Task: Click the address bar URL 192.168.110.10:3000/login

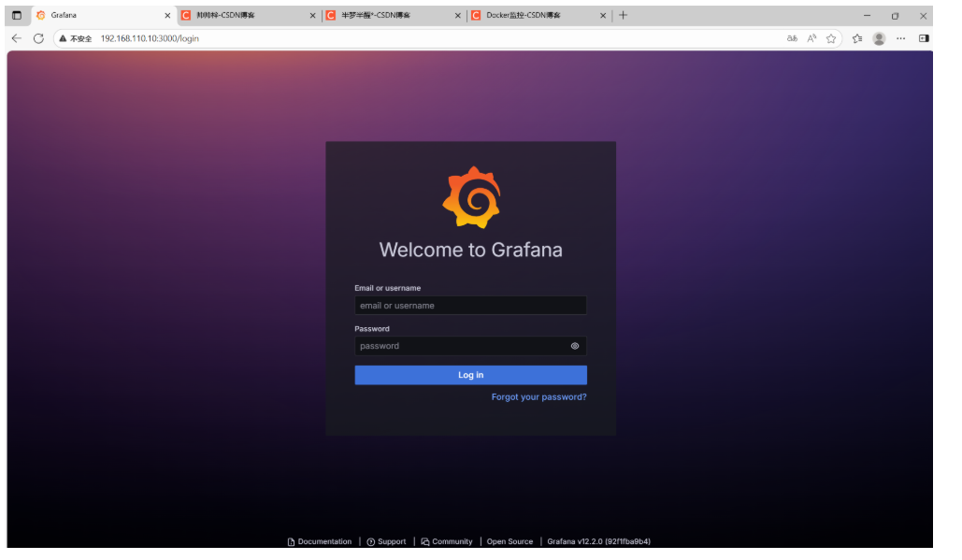Action: [x=150, y=38]
